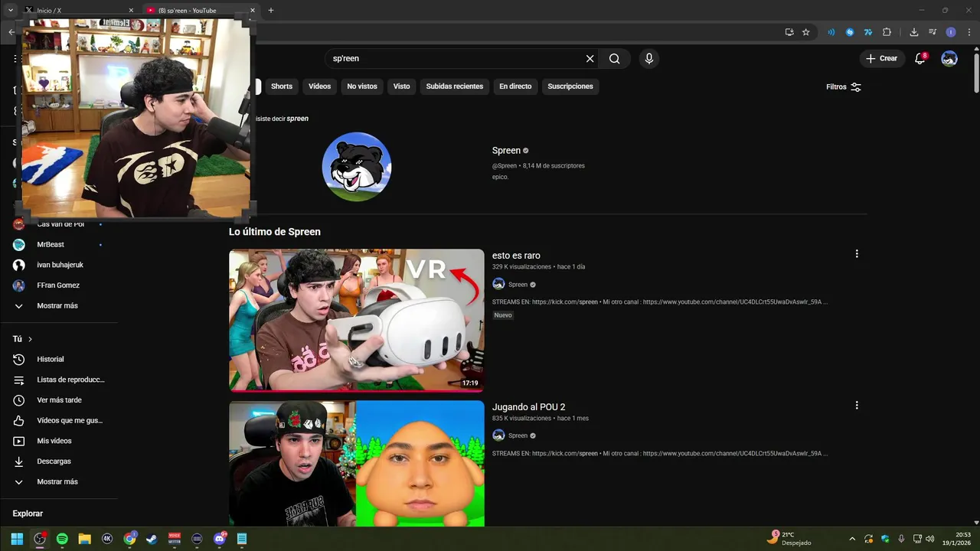This screenshot has width=980, height=551.
Task: Click the Spreen channel avatar image
Action: click(357, 167)
